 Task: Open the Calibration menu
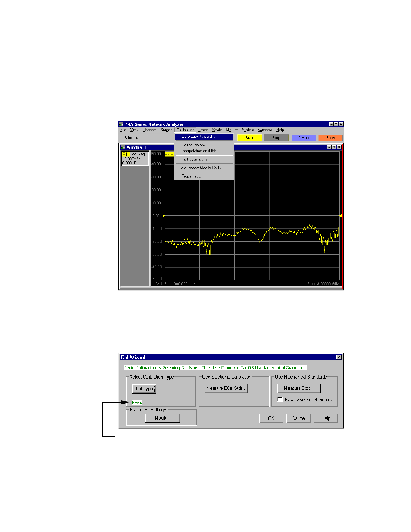tap(186, 130)
